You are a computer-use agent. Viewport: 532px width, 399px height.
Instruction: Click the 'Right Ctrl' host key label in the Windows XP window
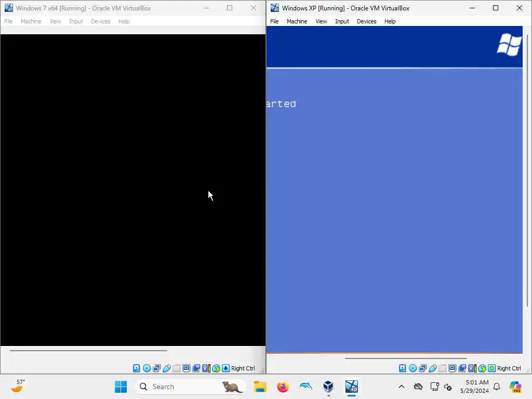click(509, 368)
